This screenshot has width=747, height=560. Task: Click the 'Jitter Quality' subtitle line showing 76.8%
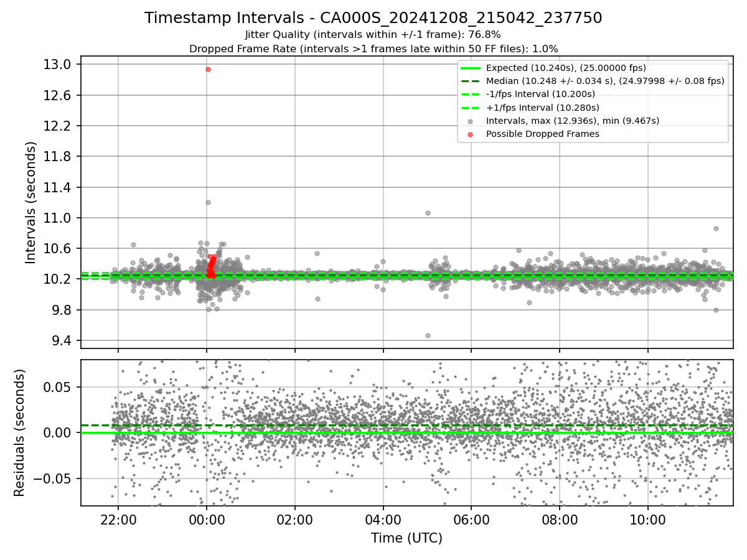tap(374, 35)
